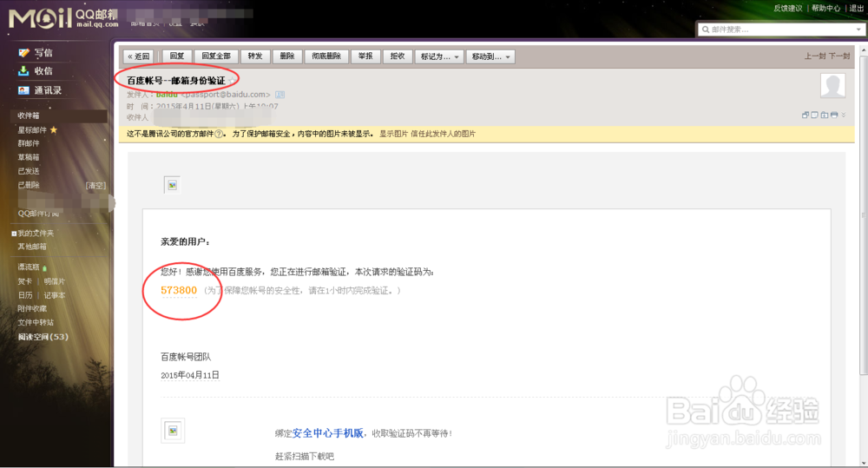Open 日历 calendar

[25, 295]
